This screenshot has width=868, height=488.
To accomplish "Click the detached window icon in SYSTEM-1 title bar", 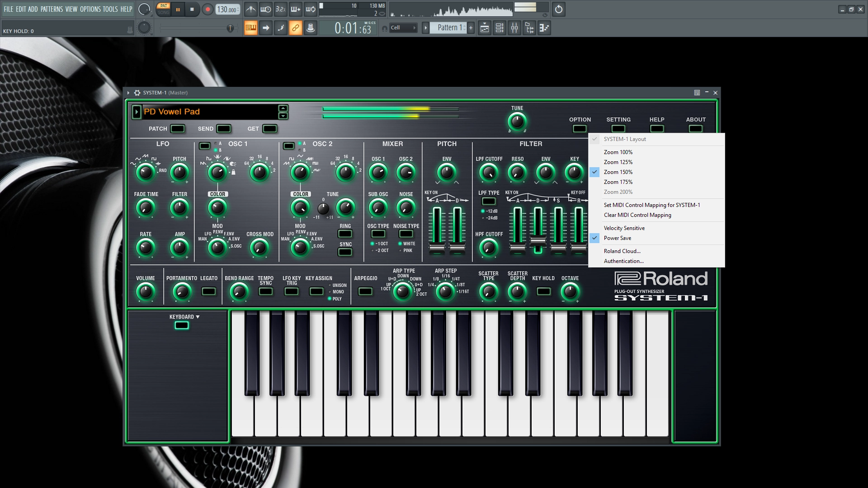I will (x=697, y=93).
